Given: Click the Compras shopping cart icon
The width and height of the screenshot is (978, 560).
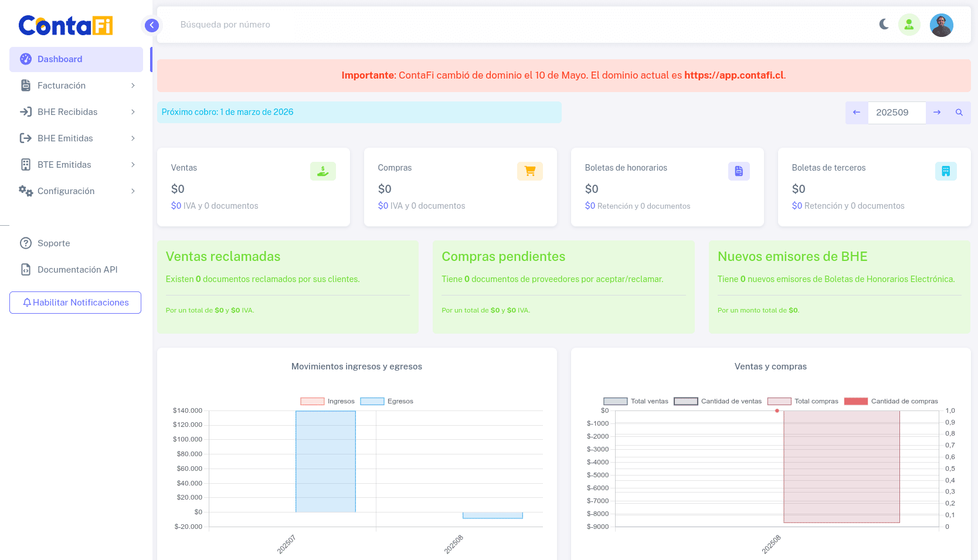Looking at the screenshot, I should pos(529,171).
